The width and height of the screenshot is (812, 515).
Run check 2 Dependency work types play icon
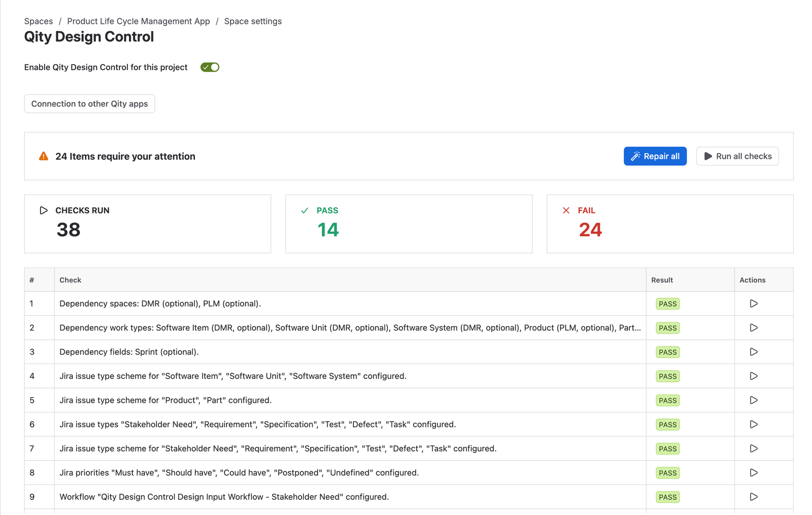click(754, 328)
